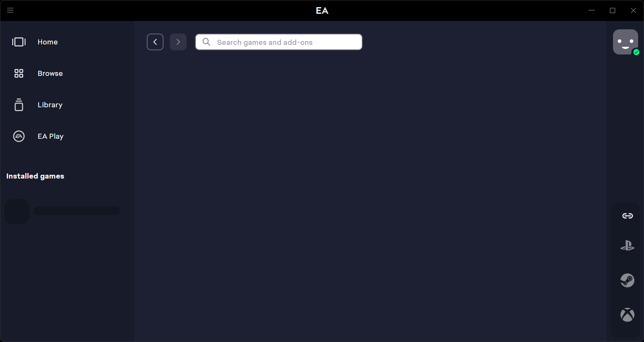Select the Steam account icon
The width and height of the screenshot is (644, 342).
pos(627,280)
